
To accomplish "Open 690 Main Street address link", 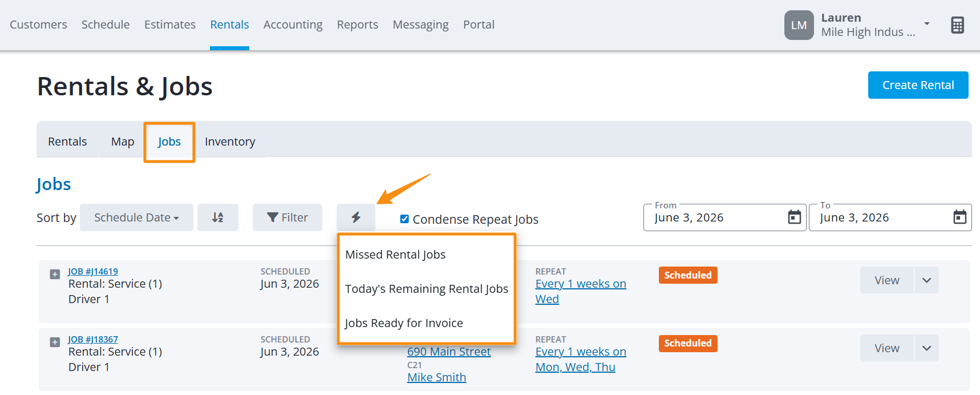I will [x=449, y=352].
